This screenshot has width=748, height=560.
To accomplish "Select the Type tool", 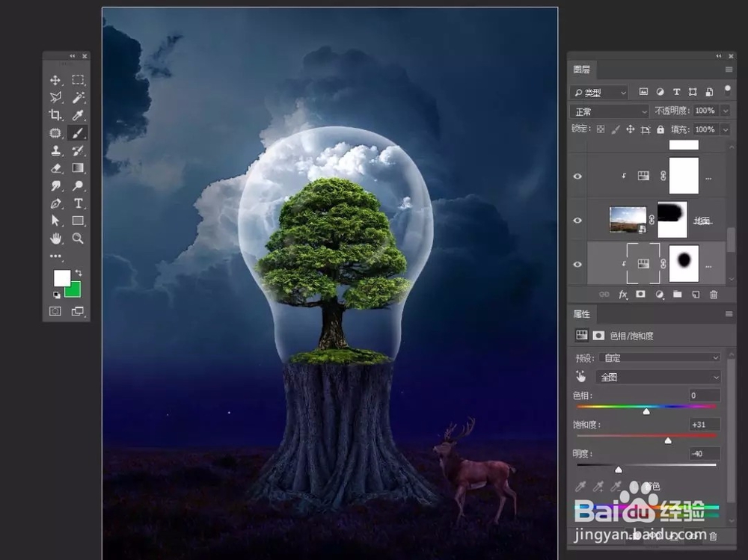I will (x=78, y=203).
